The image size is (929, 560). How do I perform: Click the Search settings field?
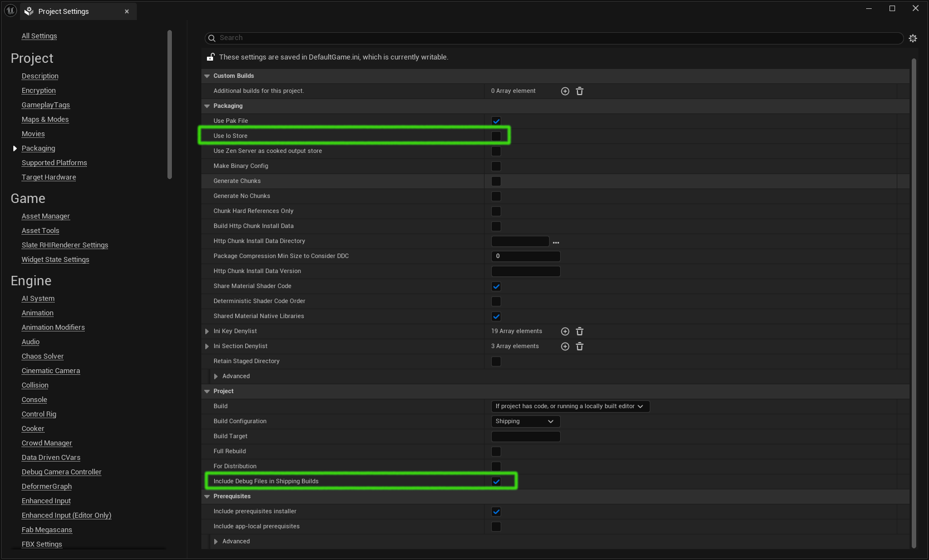tap(554, 38)
